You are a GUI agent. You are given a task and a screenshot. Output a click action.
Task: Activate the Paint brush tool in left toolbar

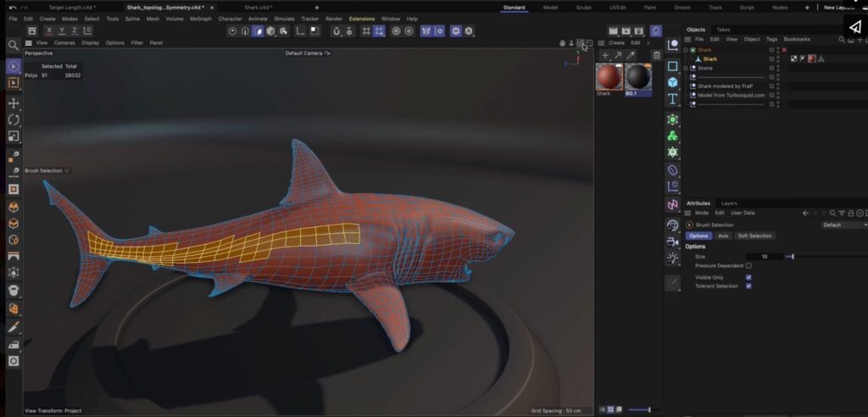pyautogui.click(x=14, y=326)
